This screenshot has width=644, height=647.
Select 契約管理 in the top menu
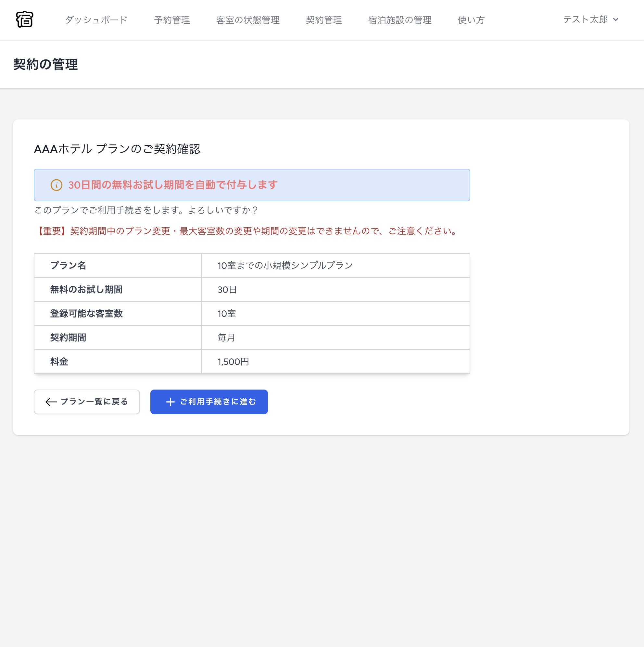(324, 20)
